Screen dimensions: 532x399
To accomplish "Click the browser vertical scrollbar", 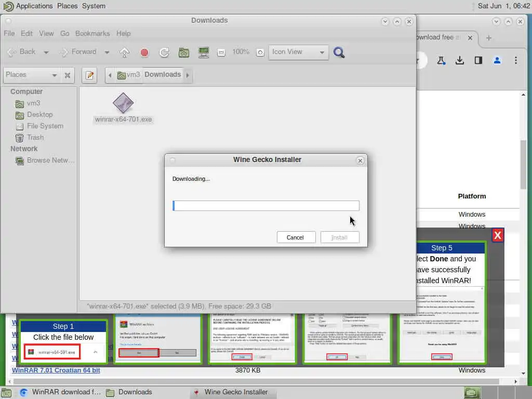I will point(523,164).
